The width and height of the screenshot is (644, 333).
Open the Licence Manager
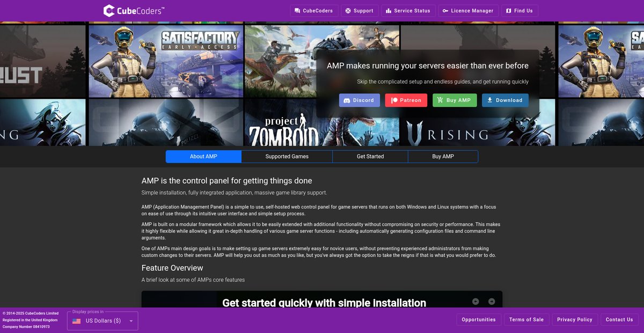point(468,11)
